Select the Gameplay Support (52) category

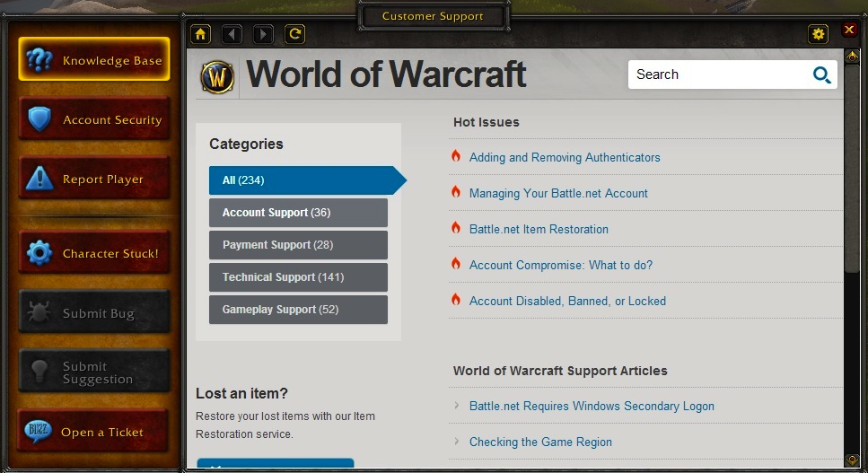pyautogui.click(x=298, y=310)
